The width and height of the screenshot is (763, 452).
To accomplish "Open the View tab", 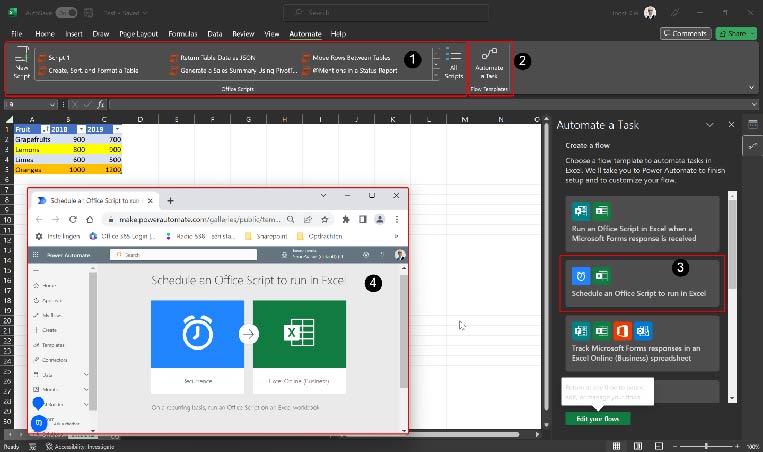I will coord(272,34).
